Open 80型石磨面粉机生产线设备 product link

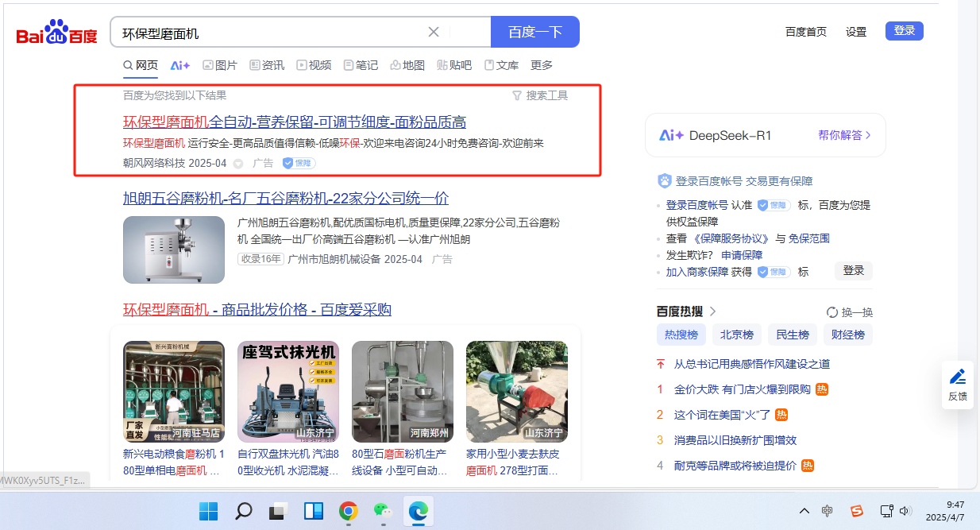(403, 462)
